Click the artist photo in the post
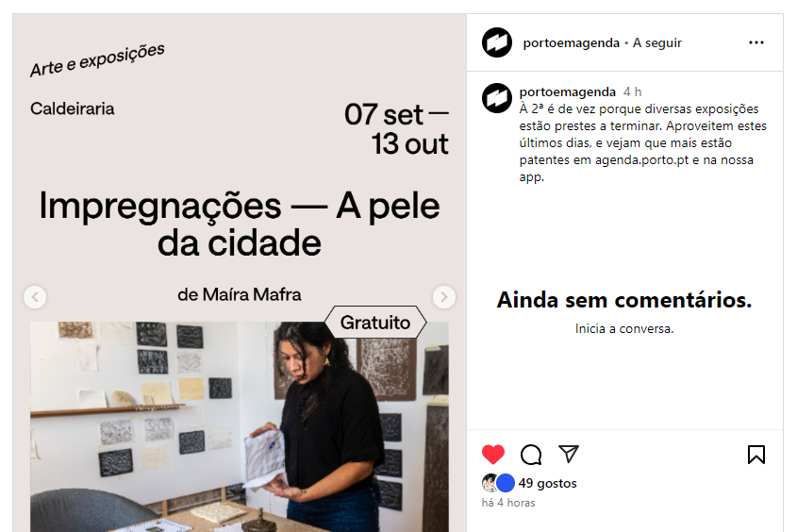The width and height of the screenshot is (797, 532). pyautogui.click(x=240, y=426)
